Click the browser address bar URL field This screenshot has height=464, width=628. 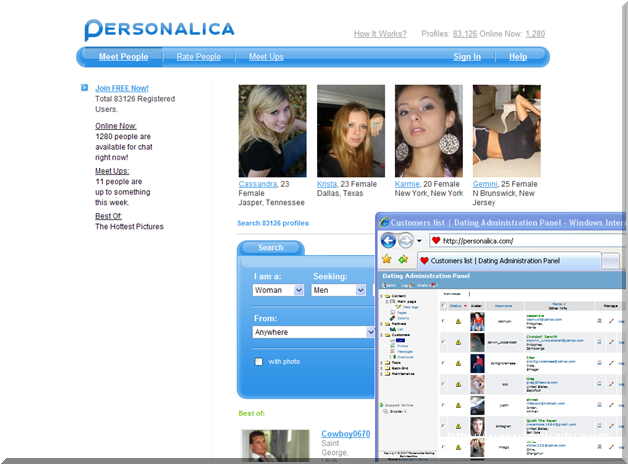tap(526, 241)
